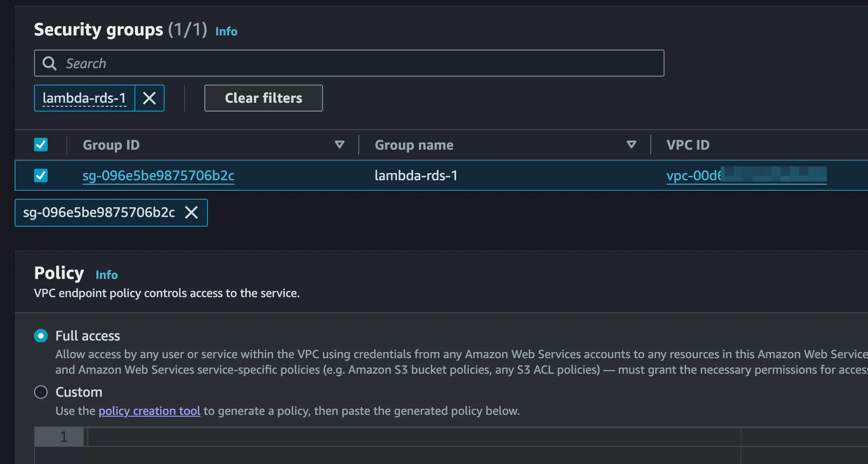Image resolution: width=868 pixels, height=464 pixels.
Task: Open the vpc-00d VPC ID link
Action: point(693,176)
